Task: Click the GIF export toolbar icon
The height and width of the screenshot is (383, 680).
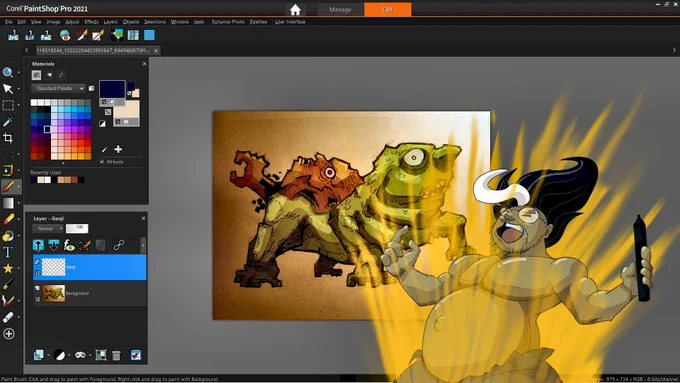Action: point(29,35)
